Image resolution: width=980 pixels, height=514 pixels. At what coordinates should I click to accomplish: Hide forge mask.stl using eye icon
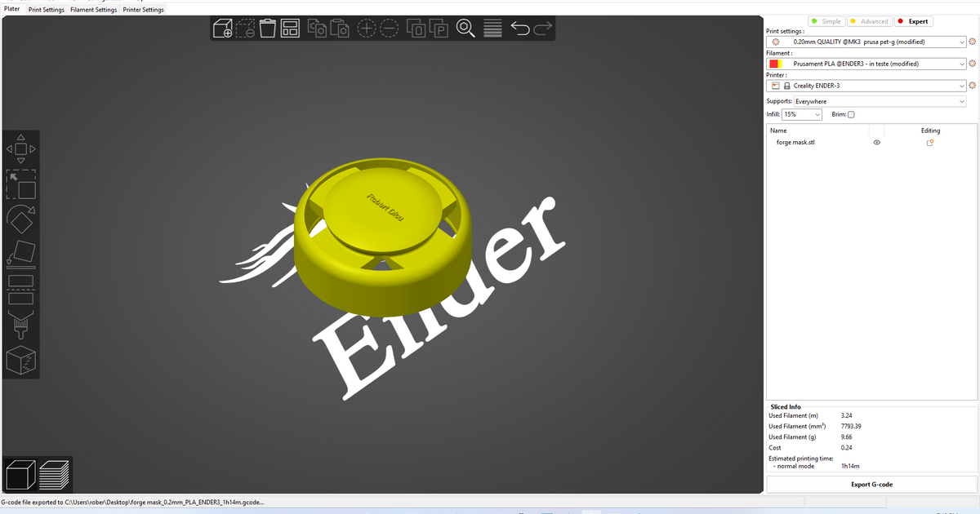877,142
